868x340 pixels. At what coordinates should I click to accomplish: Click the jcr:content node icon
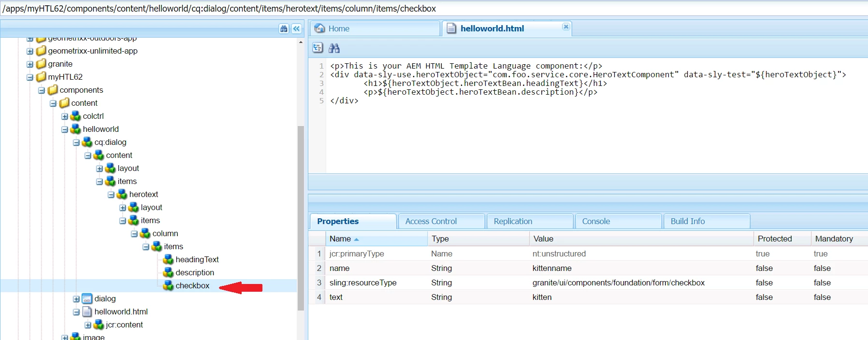99,325
